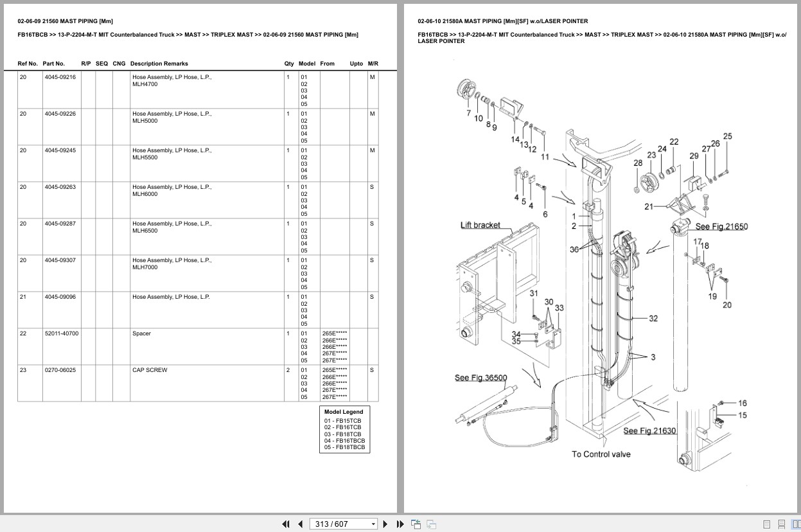Click part number 4045-09263
The image size is (801, 532).
[60, 187]
